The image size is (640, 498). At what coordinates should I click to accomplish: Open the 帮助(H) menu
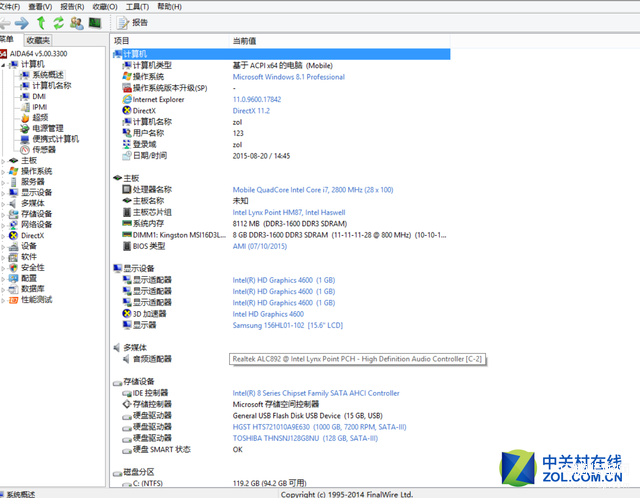coord(169,7)
